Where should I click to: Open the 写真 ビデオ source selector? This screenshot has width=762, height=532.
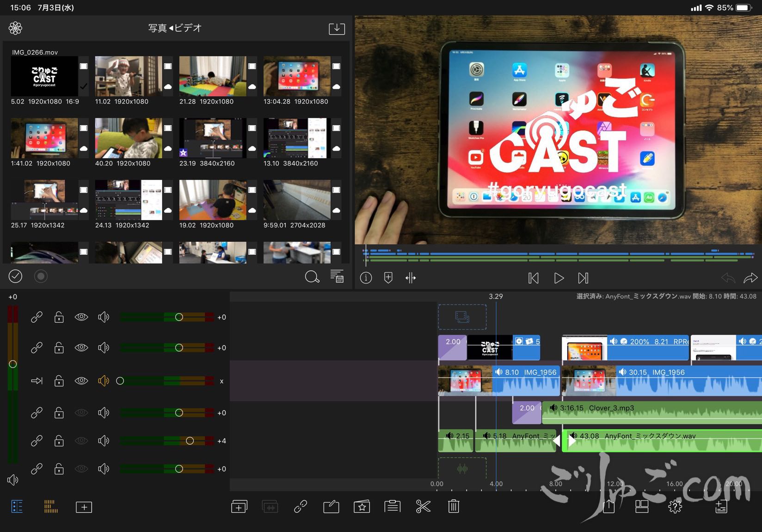(x=175, y=28)
